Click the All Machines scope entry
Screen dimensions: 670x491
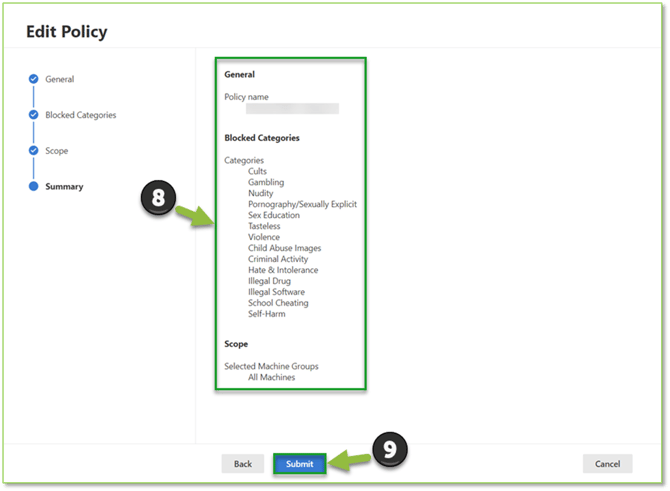coord(271,377)
